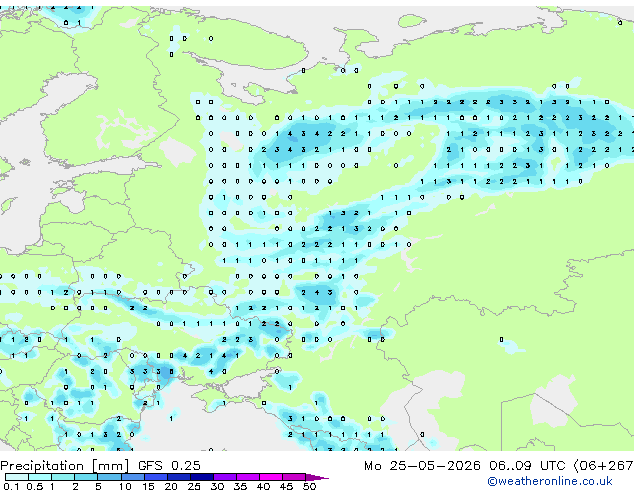Click the 'Precipitation [mm]' title text

(x=65, y=466)
